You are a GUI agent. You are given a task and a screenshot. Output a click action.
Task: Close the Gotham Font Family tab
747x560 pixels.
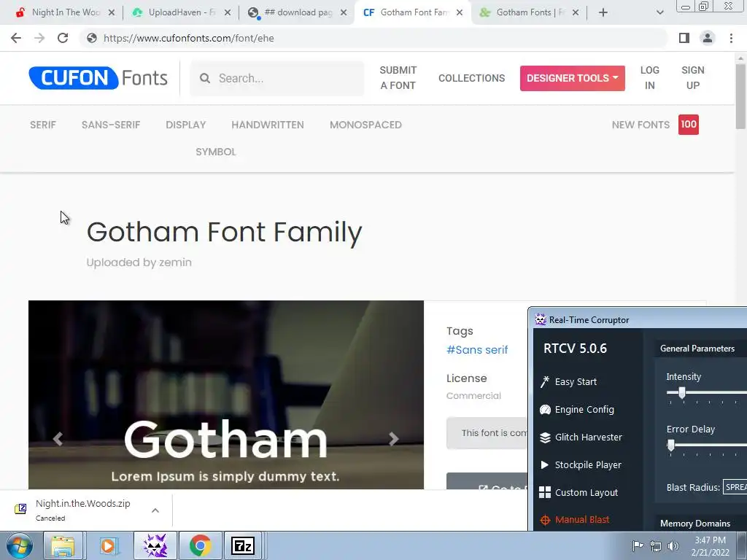[x=460, y=13]
